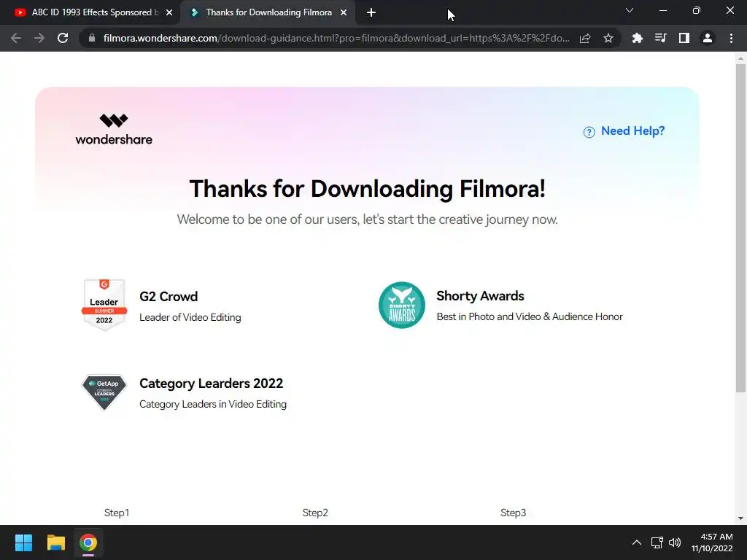Click Category Leaders in Video Editing text

[x=213, y=404]
